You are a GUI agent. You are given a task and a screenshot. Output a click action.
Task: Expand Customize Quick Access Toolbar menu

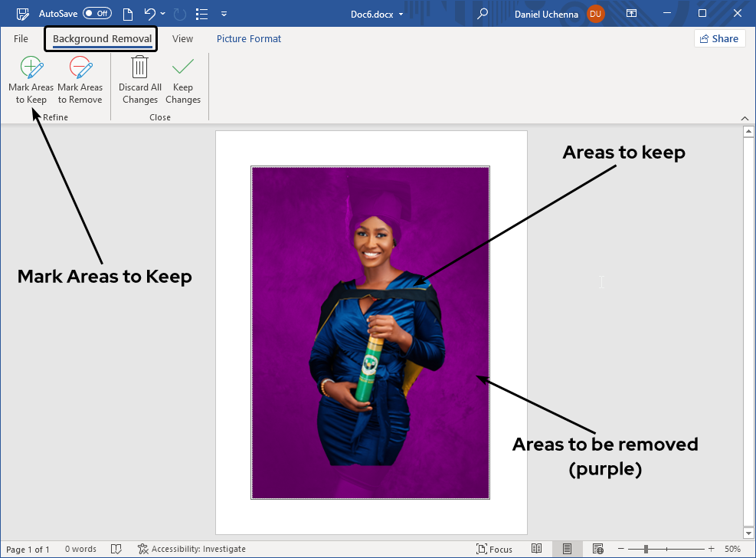[224, 14]
